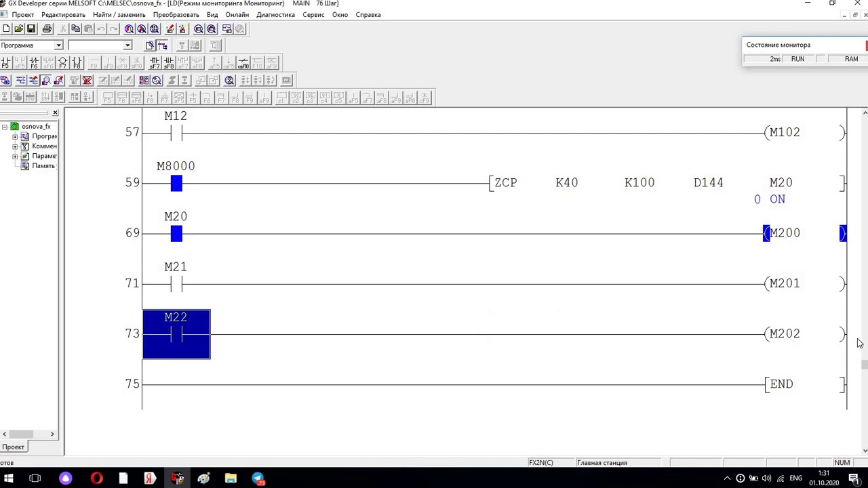The width and height of the screenshot is (868, 488).
Task: Insert falling pulse contact (sF8 icon)
Action: [x=169, y=62]
